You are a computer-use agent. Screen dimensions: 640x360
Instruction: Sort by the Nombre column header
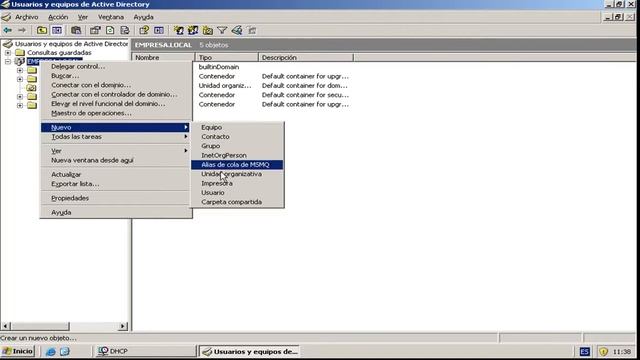(x=163, y=58)
